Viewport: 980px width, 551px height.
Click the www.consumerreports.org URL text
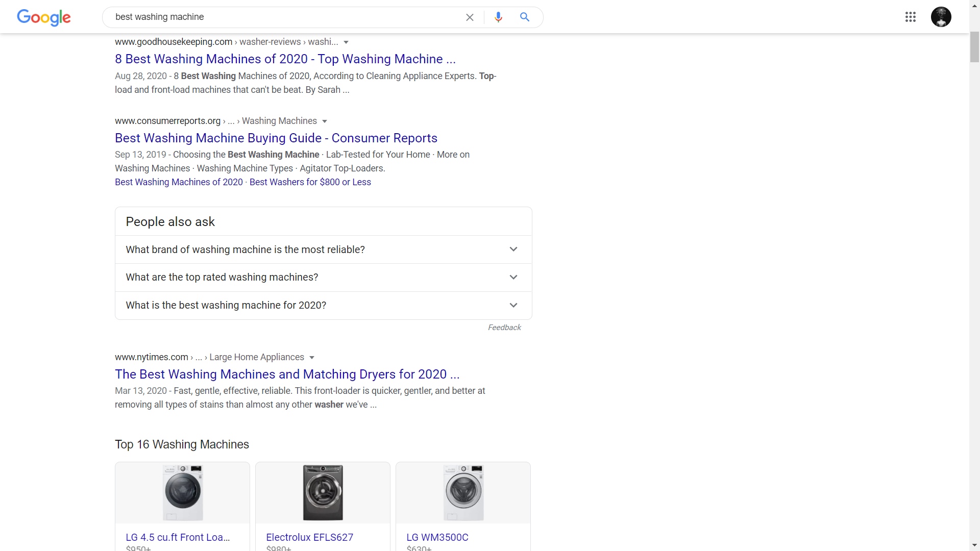click(x=167, y=121)
